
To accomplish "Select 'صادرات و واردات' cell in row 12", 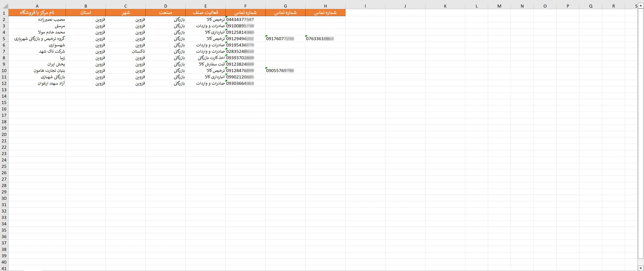I will point(205,83).
